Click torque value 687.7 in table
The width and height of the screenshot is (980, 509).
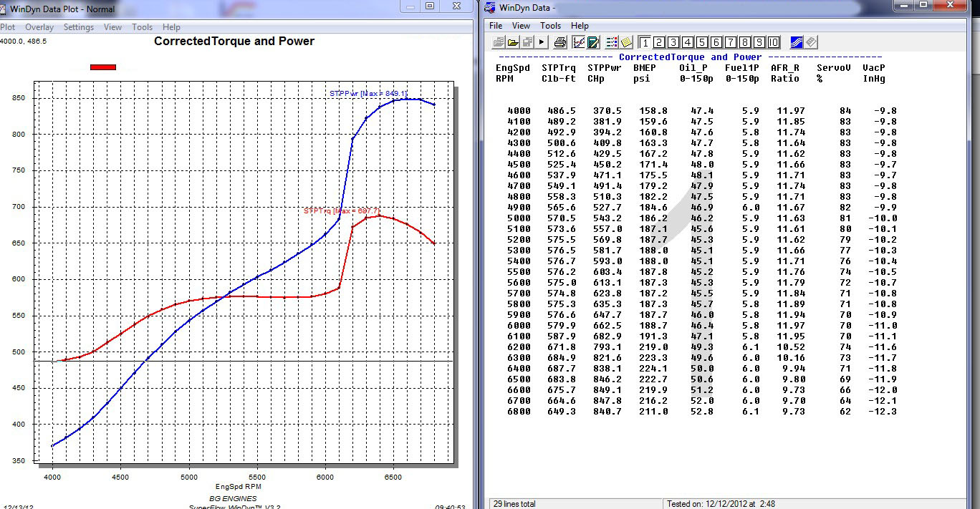pos(560,369)
